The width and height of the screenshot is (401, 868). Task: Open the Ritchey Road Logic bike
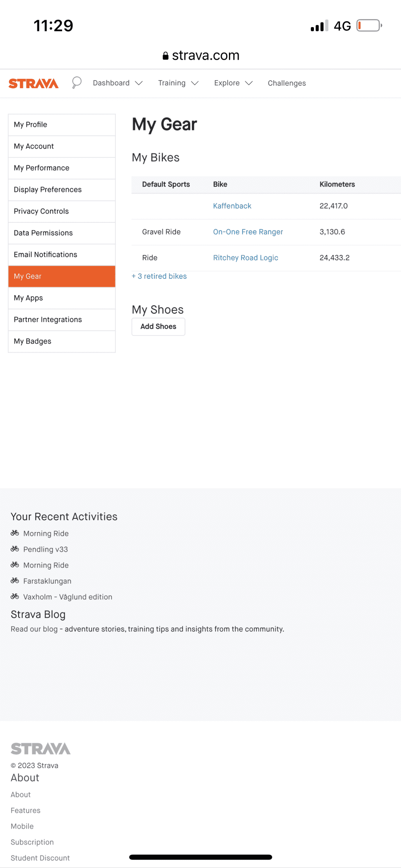(246, 258)
